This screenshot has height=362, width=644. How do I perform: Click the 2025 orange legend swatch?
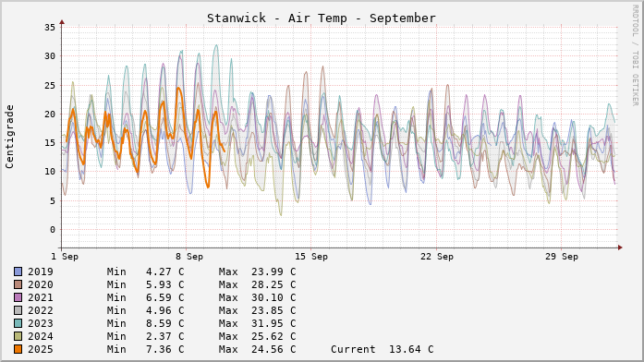click(18, 349)
